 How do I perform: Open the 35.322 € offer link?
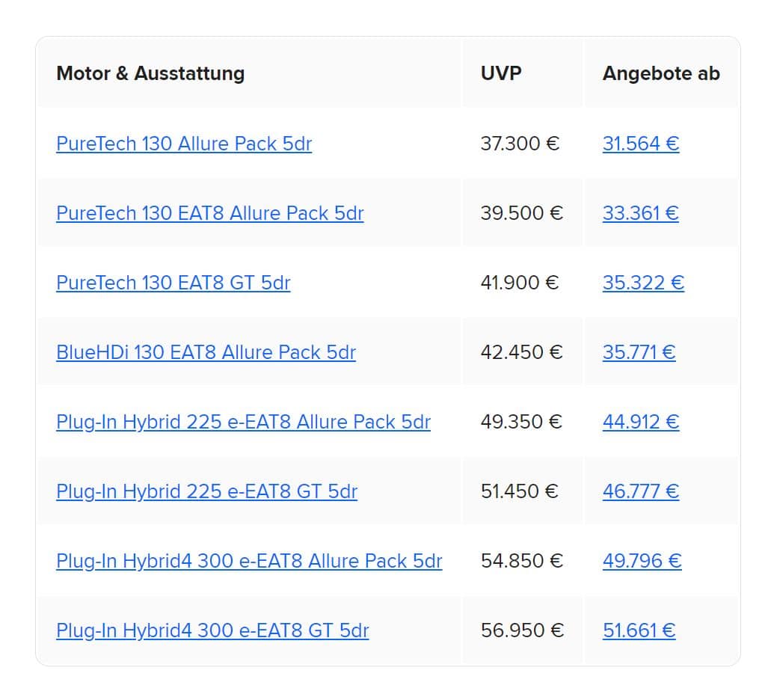click(643, 283)
